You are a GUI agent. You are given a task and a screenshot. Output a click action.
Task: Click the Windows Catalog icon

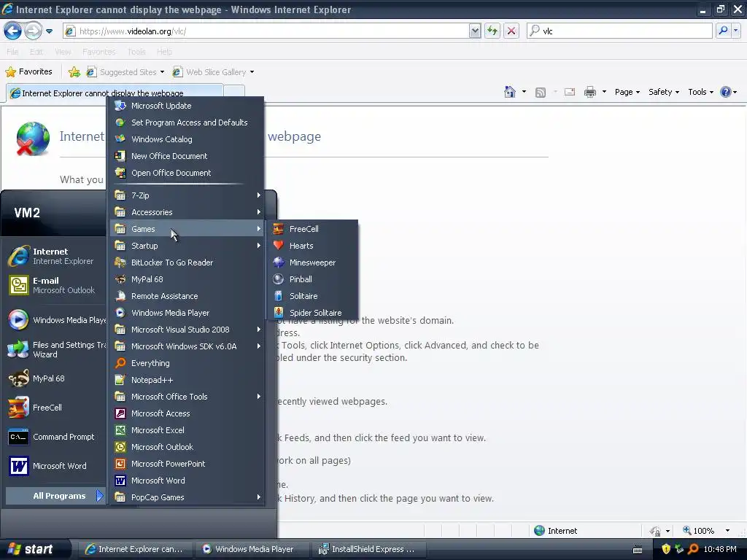(120, 139)
